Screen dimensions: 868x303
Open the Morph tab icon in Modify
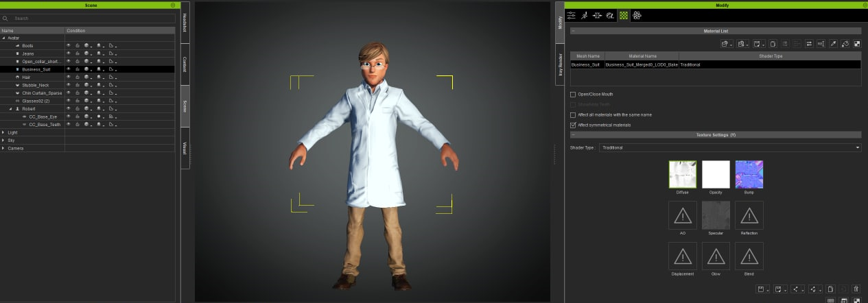click(598, 15)
